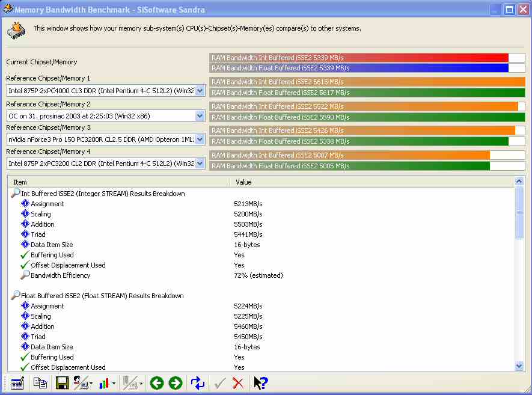Open dropdown arrow beside the bar chart icon
Image resolution: width=532 pixels, height=395 pixels.
tap(114, 384)
